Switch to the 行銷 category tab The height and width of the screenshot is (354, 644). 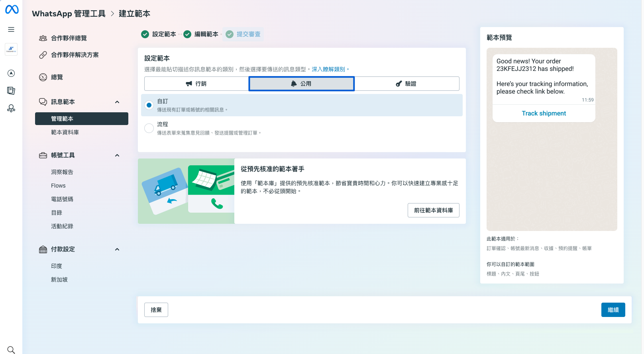point(196,84)
